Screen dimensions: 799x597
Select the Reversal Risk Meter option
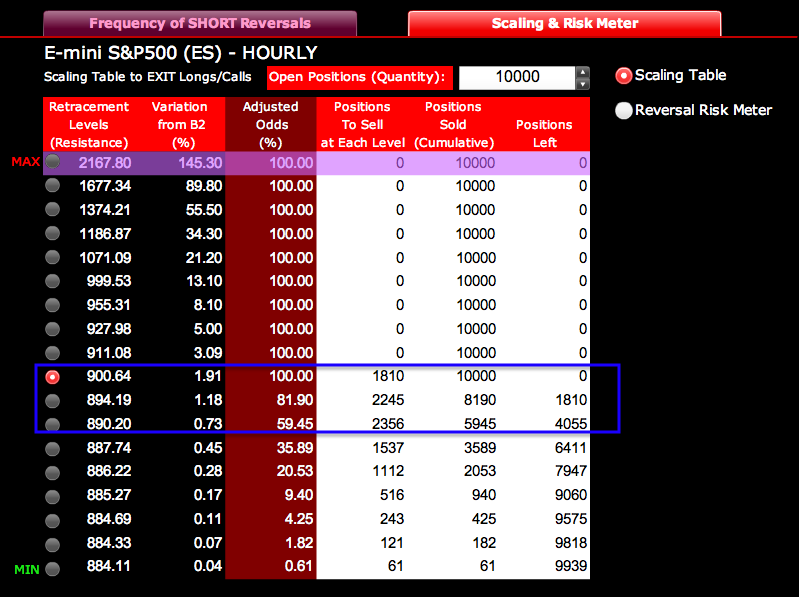coord(624,110)
